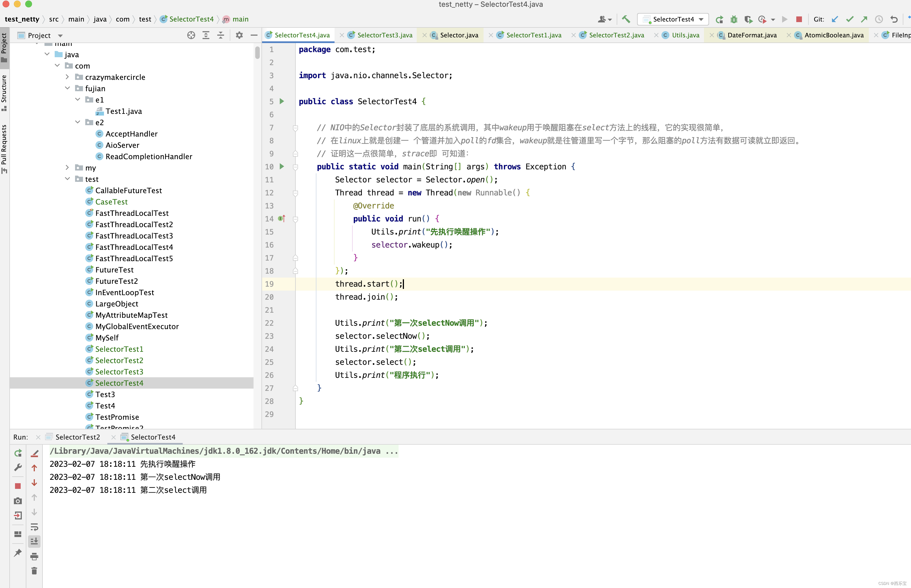Pin the Run tab with pin icon
The height and width of the screenshot is (588, 911).
tap(18, 553)
